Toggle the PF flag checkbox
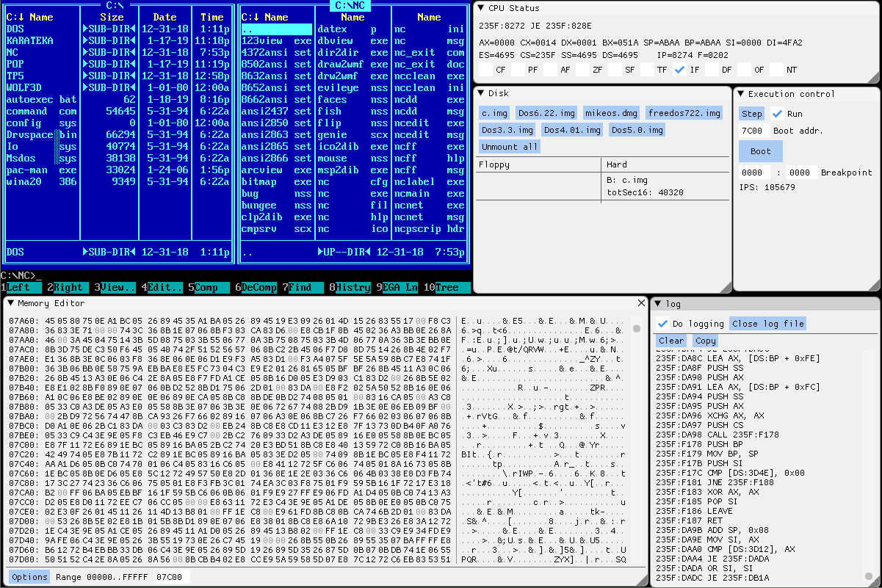 tap(518, 70)
